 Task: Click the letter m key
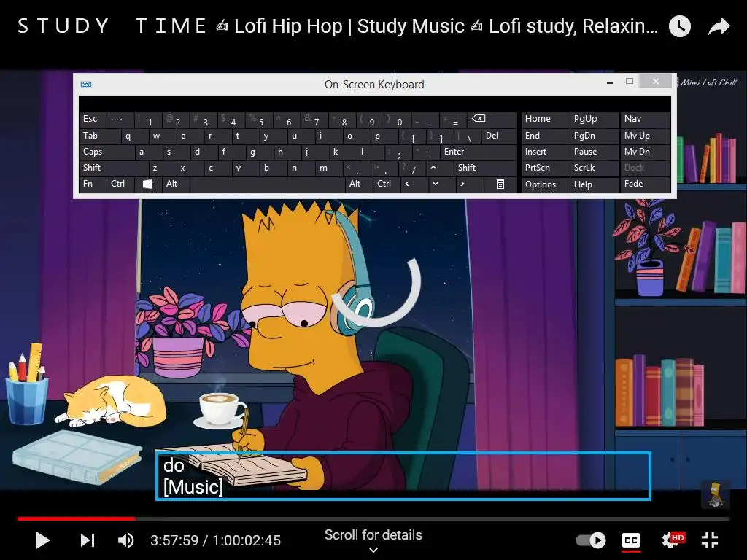point(329,168)
